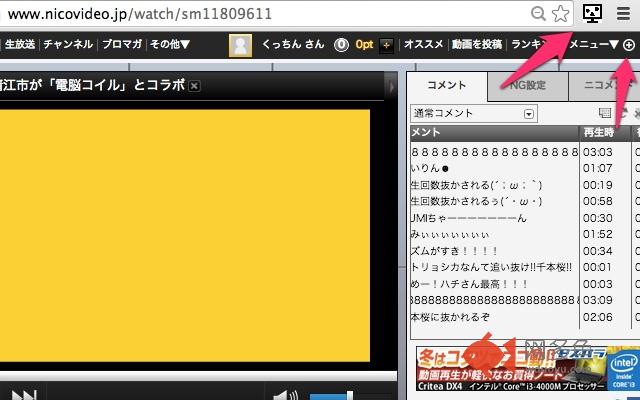Click the オススメ link

click(x=424, y=44)
